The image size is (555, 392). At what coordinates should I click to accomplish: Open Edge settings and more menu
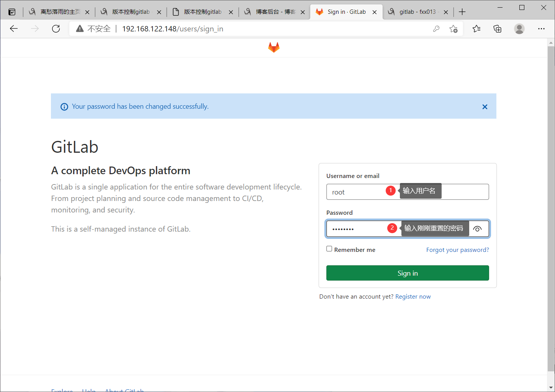coord(541,29)
